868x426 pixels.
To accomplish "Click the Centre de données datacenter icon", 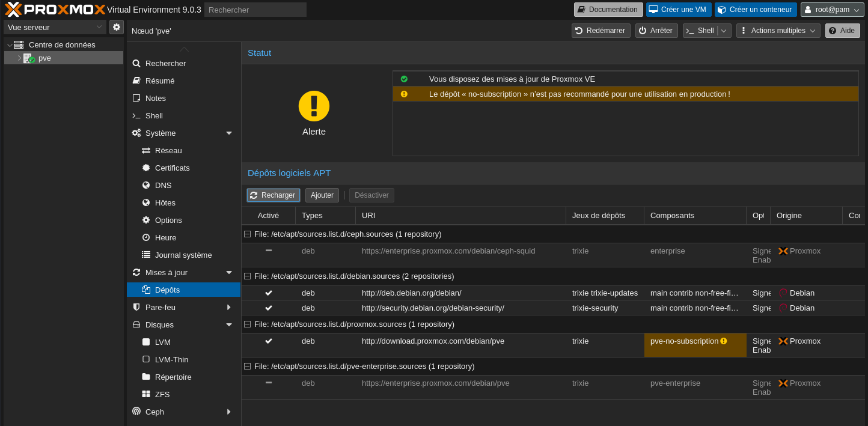I will pos(19,44).
